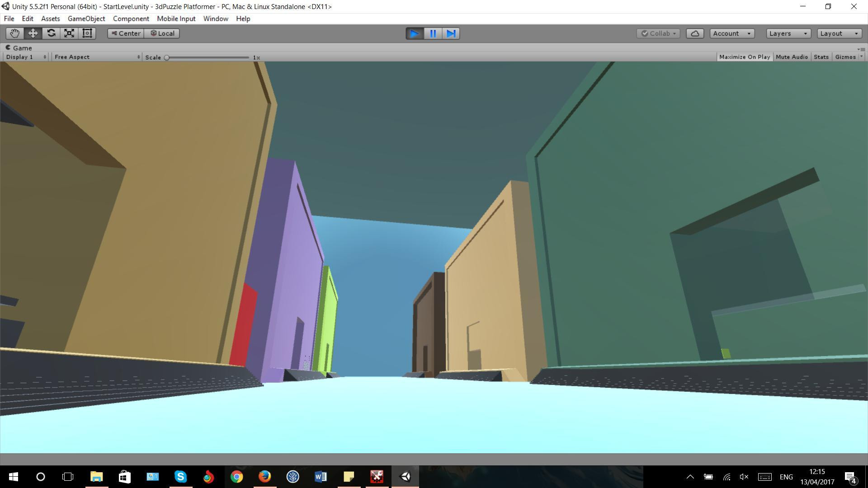The image size is (868, 488).
Task: Open Word from the taskbar
Action: coord(321,477)
